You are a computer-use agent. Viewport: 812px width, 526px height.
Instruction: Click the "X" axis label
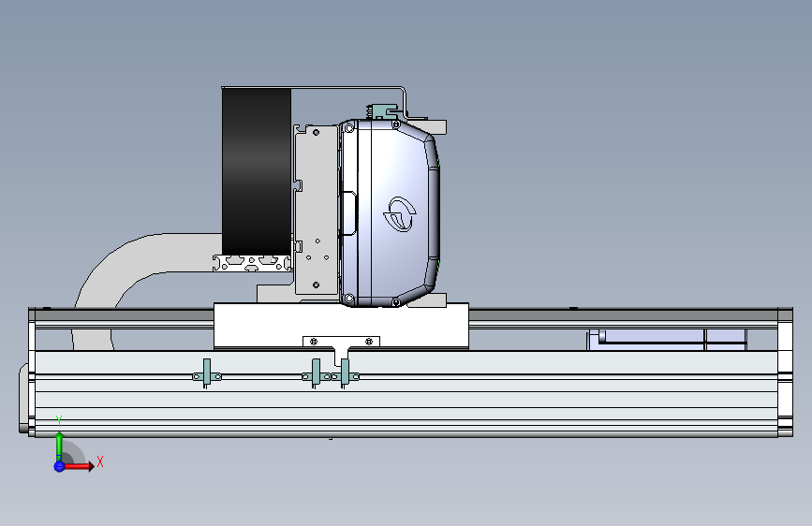click(x=100, y=461)
